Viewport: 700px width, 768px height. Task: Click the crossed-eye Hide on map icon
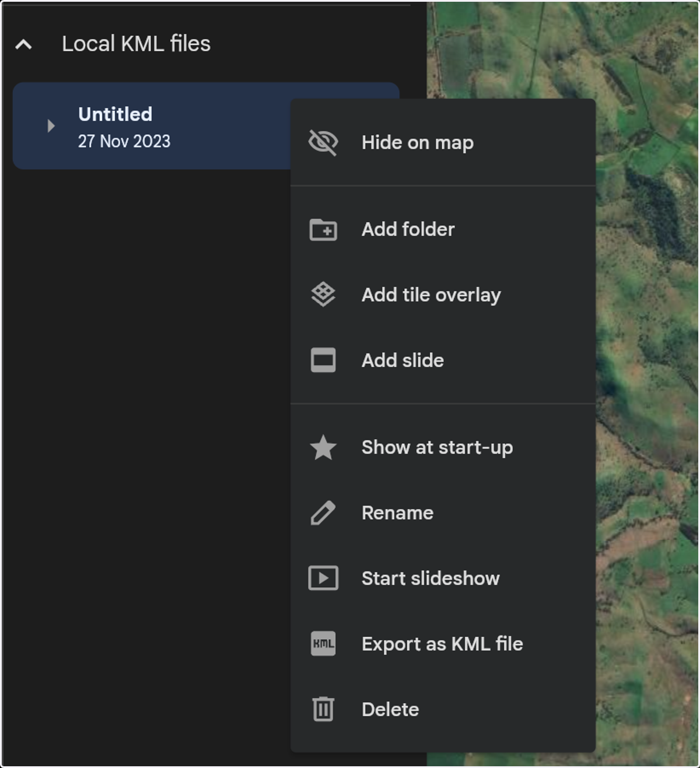click(323, 142)
